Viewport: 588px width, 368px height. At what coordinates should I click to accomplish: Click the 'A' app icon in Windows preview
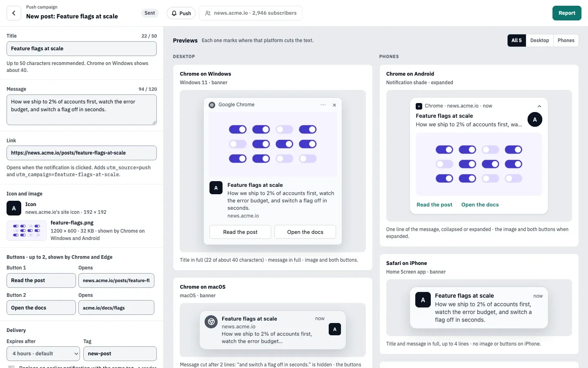[216, 188]
